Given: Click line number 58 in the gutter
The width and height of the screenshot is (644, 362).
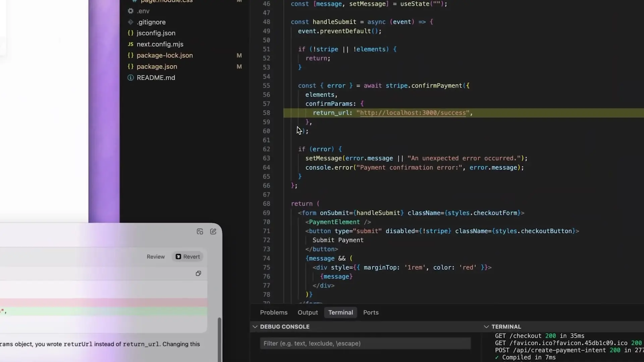Looking at the screenshot, I should tap(266, 113).
